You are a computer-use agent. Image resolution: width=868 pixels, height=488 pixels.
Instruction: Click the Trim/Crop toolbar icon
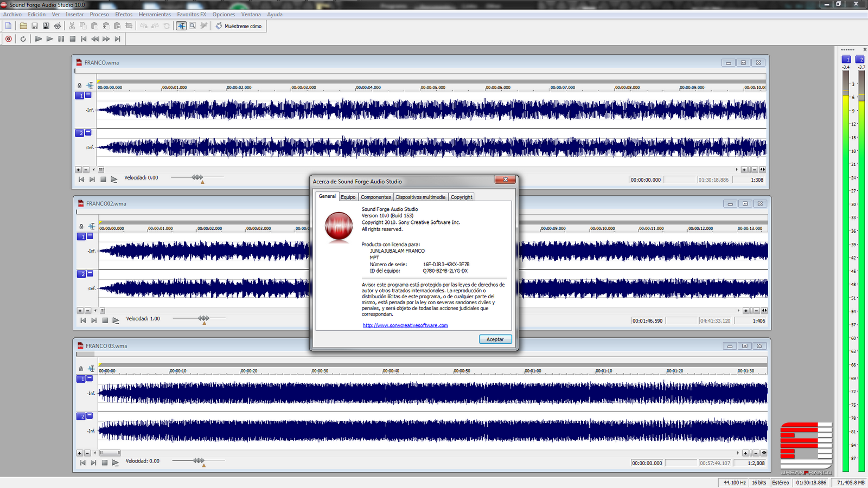[x=129, y=25]
